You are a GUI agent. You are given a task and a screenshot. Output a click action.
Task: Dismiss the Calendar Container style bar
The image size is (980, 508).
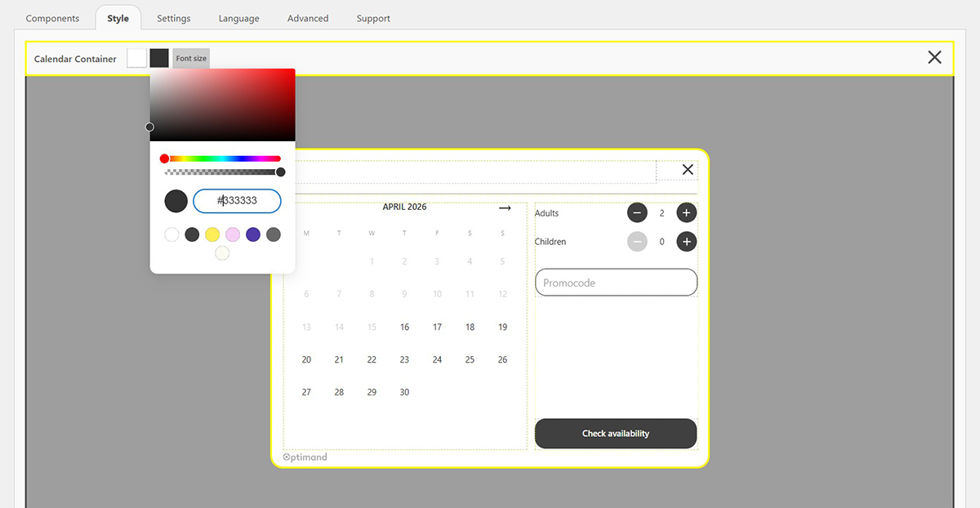pos(934,57)
